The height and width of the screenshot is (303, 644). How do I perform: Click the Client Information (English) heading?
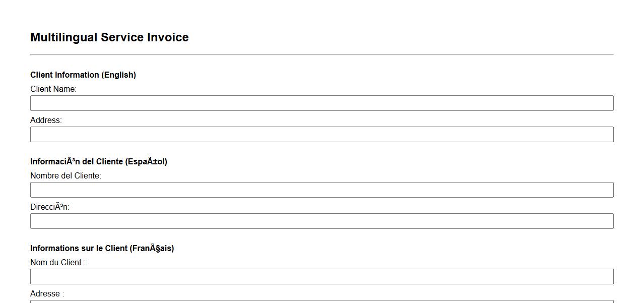83,75
